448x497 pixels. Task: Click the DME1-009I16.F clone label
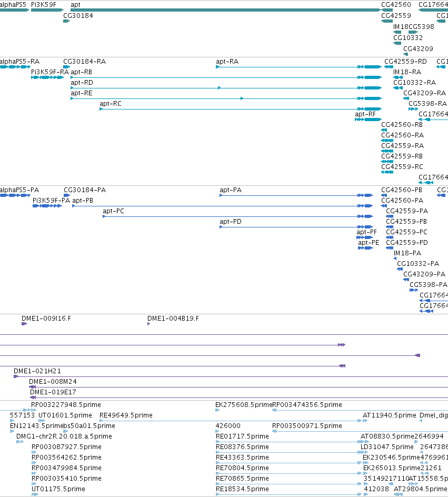click(46, 318)
